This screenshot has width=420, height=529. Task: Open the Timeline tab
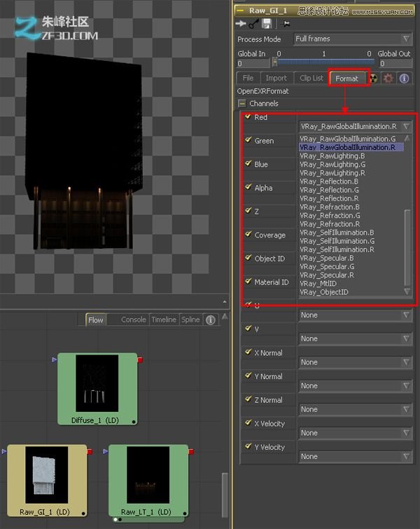click(x=164, y=320)
